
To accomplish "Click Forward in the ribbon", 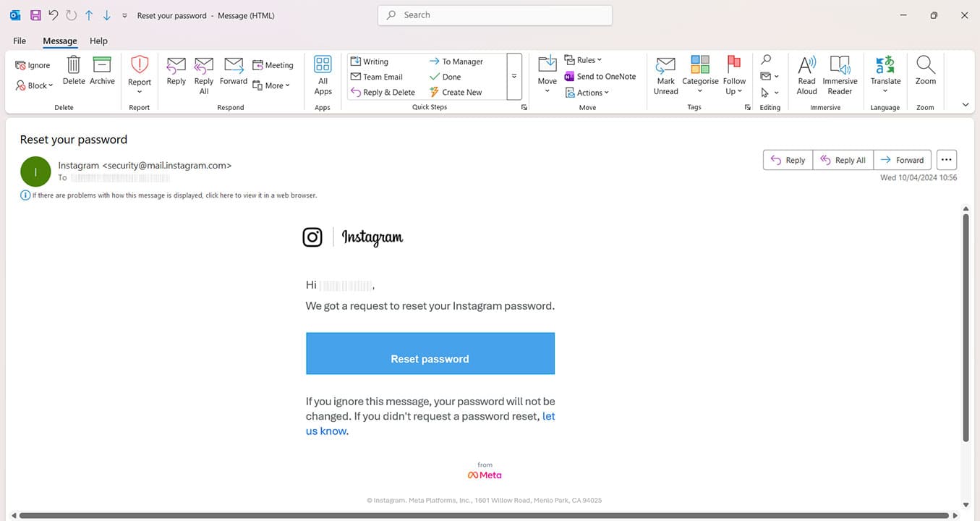I will pyautogui.click(x=234, y=71).
